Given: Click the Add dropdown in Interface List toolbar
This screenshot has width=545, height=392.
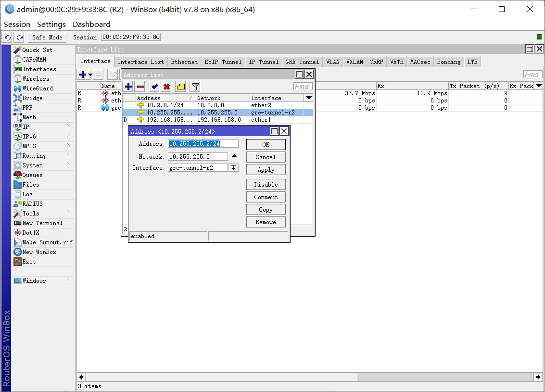Looking at the screenshot, I should 90,75.
